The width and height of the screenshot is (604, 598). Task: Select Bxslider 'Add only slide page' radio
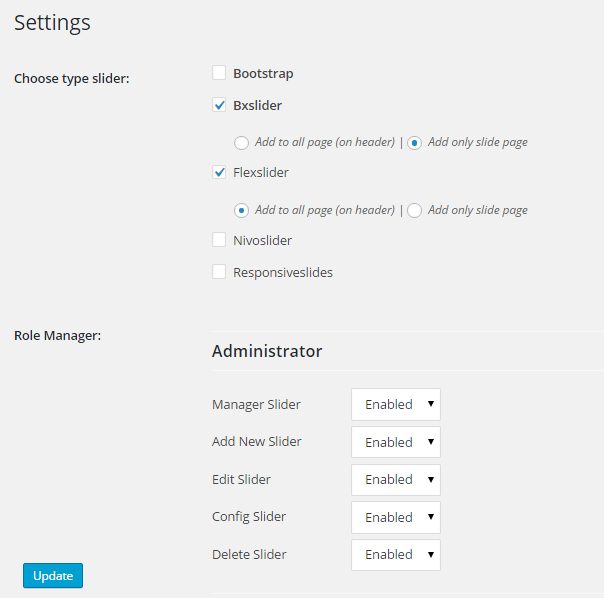click(x=415, y=142)
